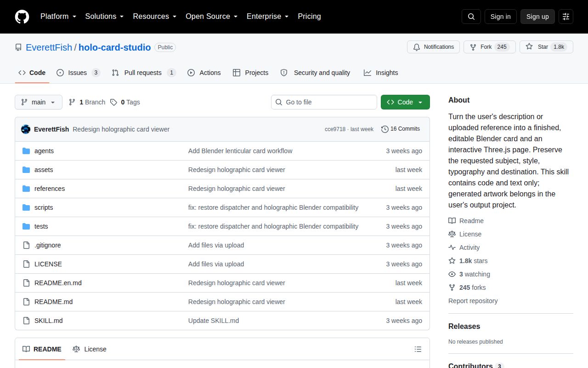Screen dimensions: 588x368
Task: Open the EverettFish owner link in title
Action: 49,47
